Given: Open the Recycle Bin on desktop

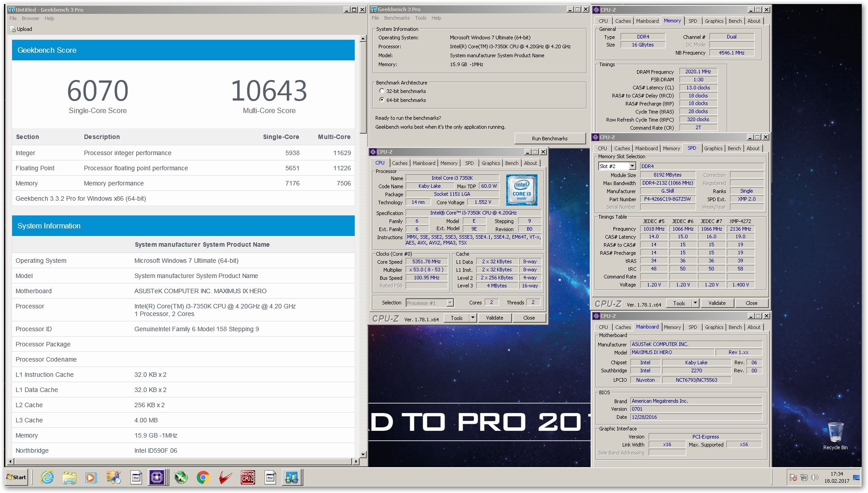Looking at the screenshot, I should [835, 436].
